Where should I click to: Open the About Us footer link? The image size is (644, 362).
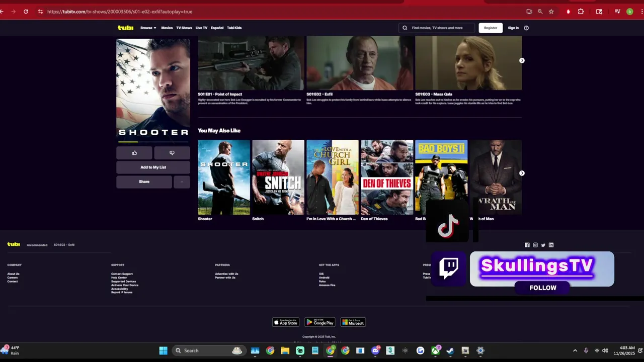coord(13,274)
